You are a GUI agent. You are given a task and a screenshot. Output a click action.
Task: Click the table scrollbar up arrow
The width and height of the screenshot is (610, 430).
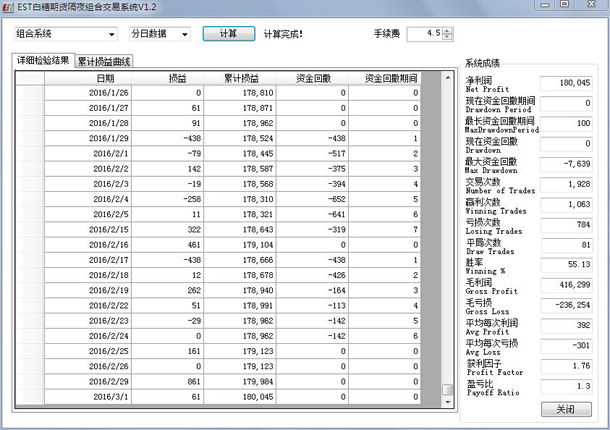[448, 78]
